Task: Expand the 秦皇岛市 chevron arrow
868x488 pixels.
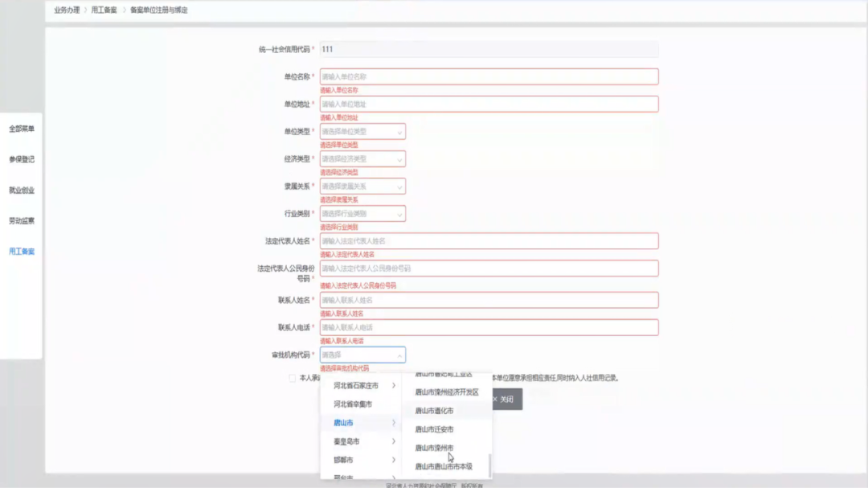Action: [394, 441]
